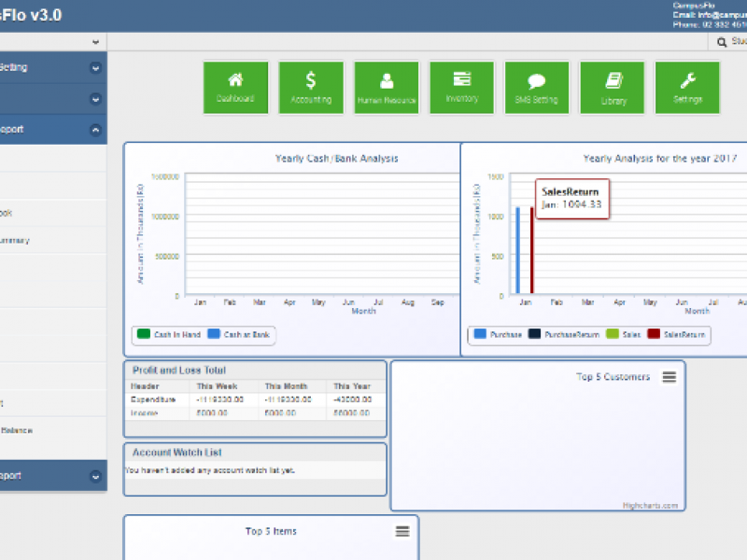Open Accounting via dollar sign tile
The image size is (747, 560).
pos(311,88)
